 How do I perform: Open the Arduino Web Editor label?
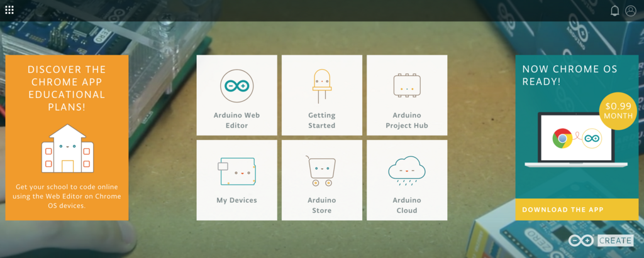pos(236,120)
